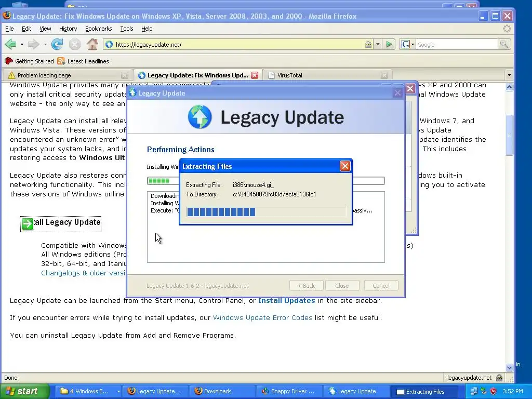The image size is (532, 399).
Task: Switch to Legacy Update installer taskbar button
Action: (x=355, y=392)
